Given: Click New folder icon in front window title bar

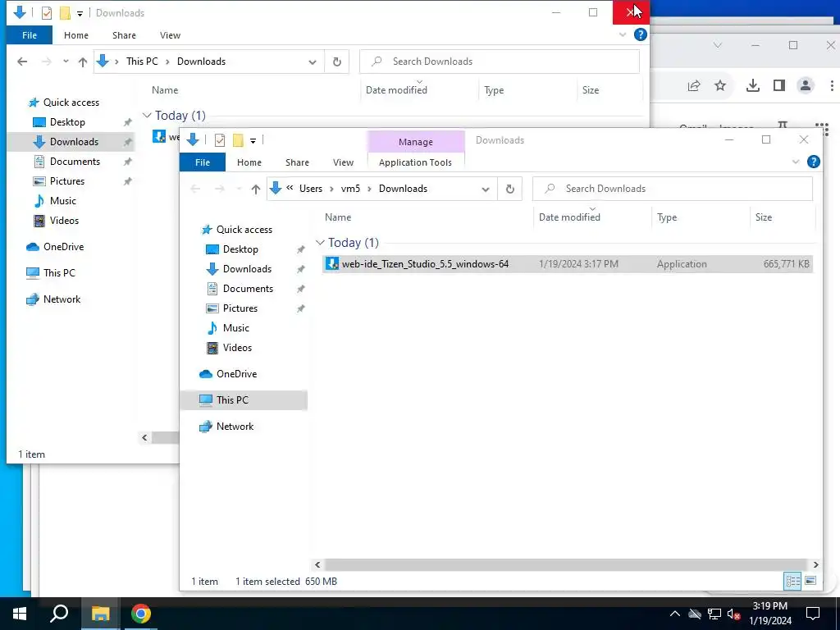Looking at the screenshot, I should point(238,140).
